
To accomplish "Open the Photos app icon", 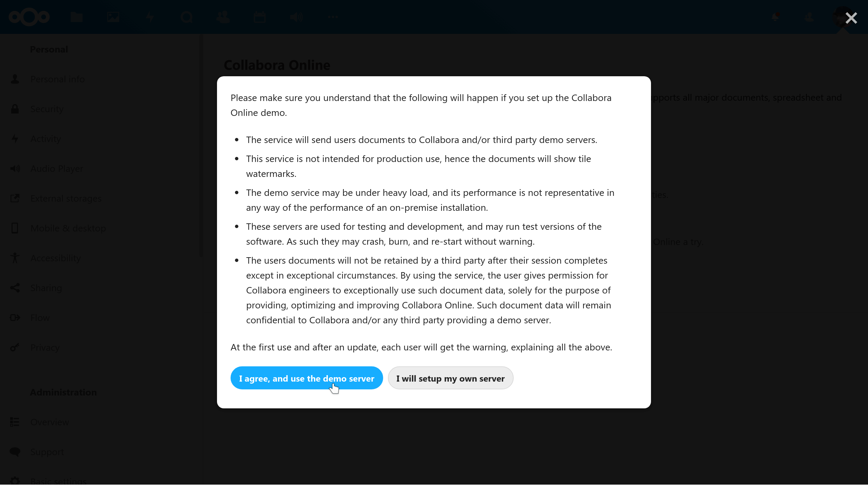I will [x=113, y=17].
